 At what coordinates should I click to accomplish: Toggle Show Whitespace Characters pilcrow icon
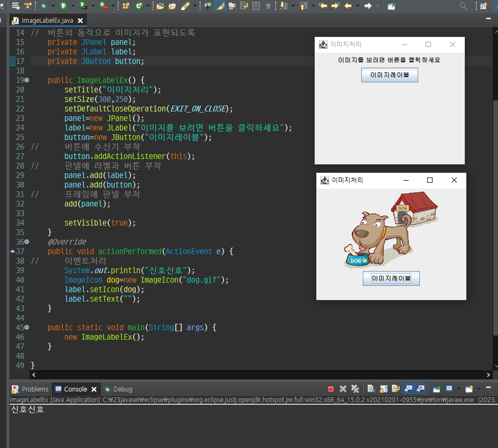pos(268,6)
